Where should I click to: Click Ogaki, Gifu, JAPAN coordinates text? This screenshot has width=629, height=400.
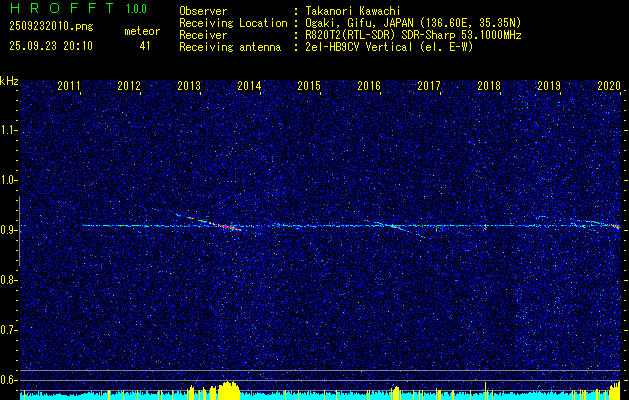413,23
